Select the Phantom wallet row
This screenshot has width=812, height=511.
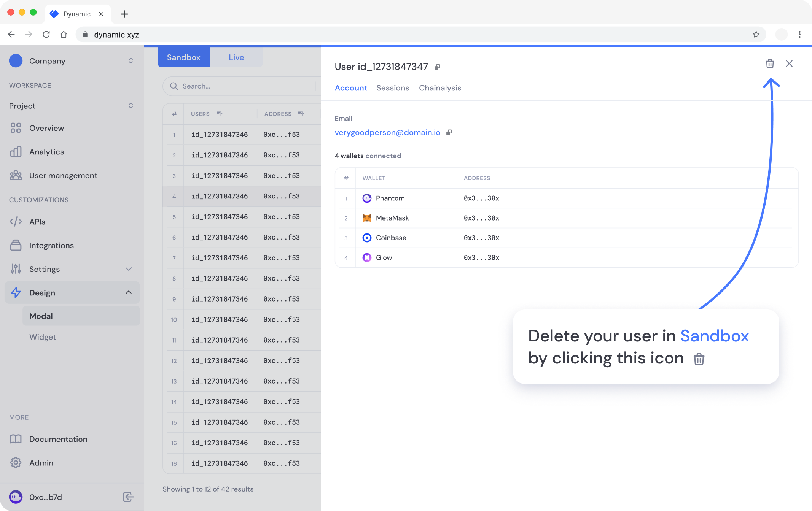[390, 198]
